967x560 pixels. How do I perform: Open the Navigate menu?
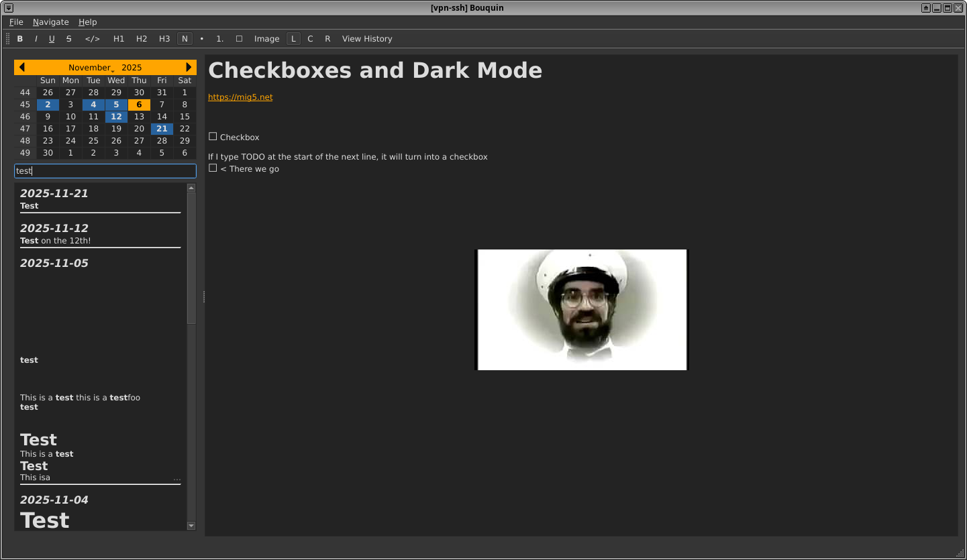pos(50,21)
